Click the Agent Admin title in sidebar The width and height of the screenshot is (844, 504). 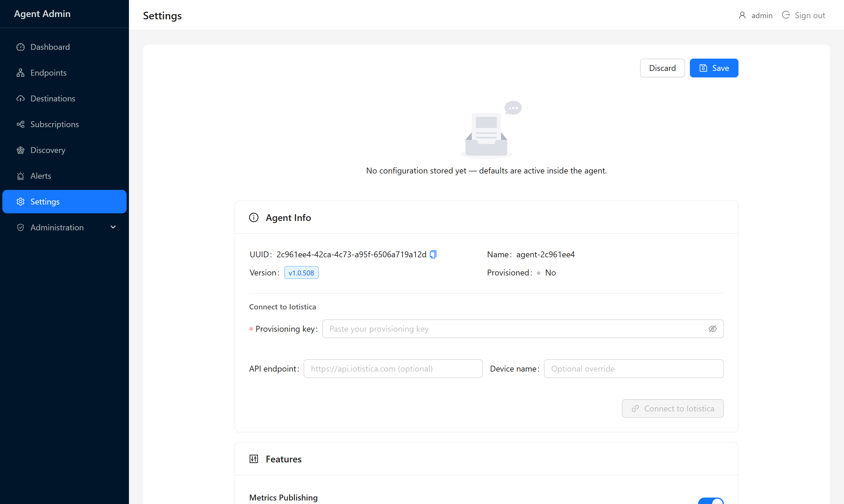click(42, 13)
